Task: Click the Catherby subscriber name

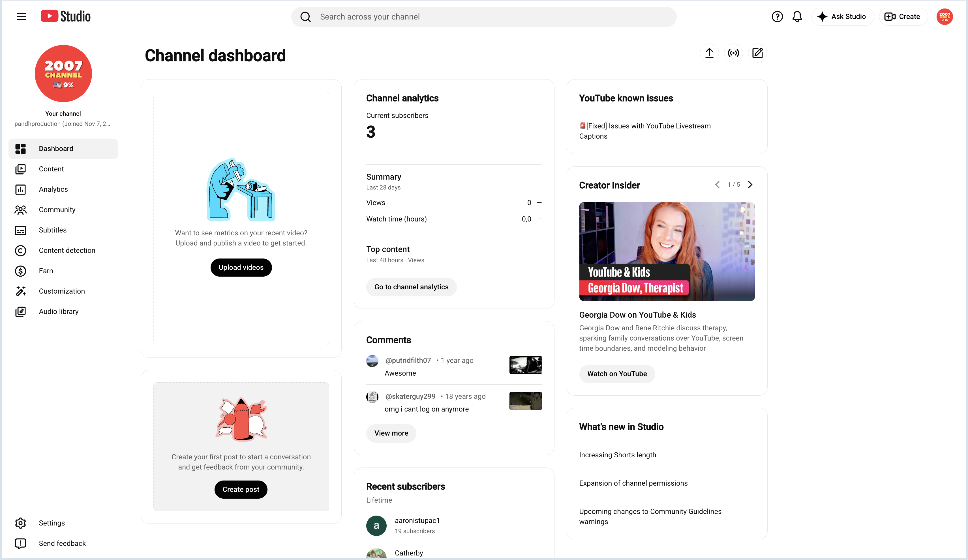Action: tap(409, 553)
